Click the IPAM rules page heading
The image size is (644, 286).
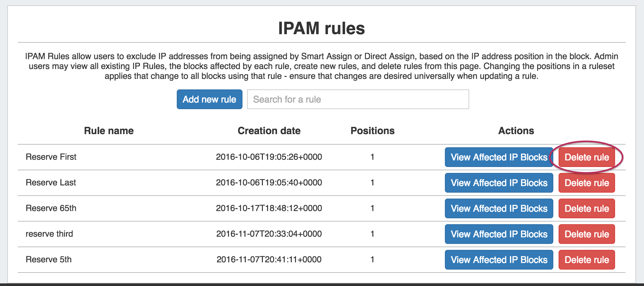[321, 28]
